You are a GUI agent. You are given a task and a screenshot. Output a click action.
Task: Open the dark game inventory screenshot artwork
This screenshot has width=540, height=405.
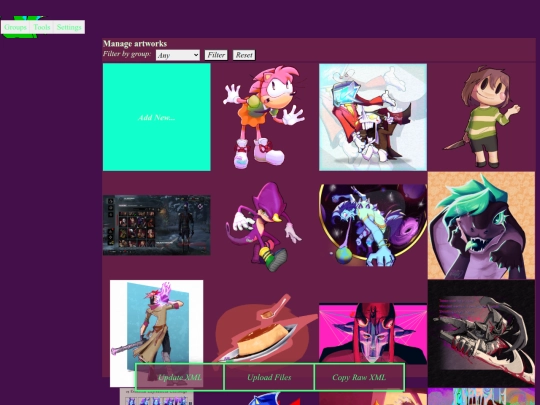[x=157, y=225]
